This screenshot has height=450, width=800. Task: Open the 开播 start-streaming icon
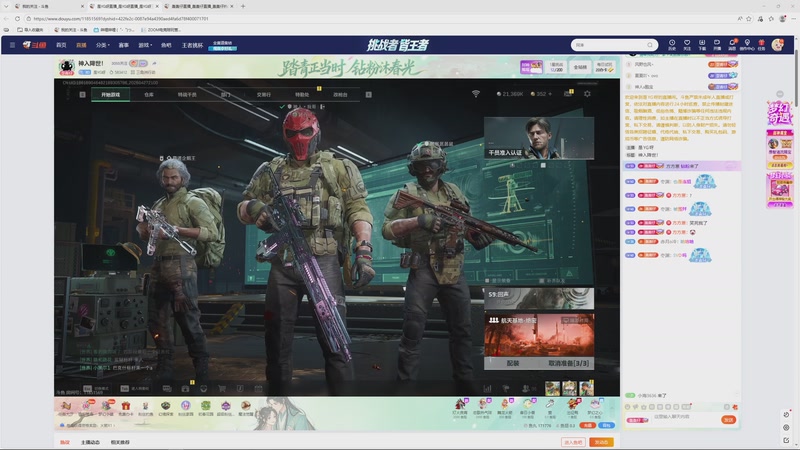click(717, 45)
